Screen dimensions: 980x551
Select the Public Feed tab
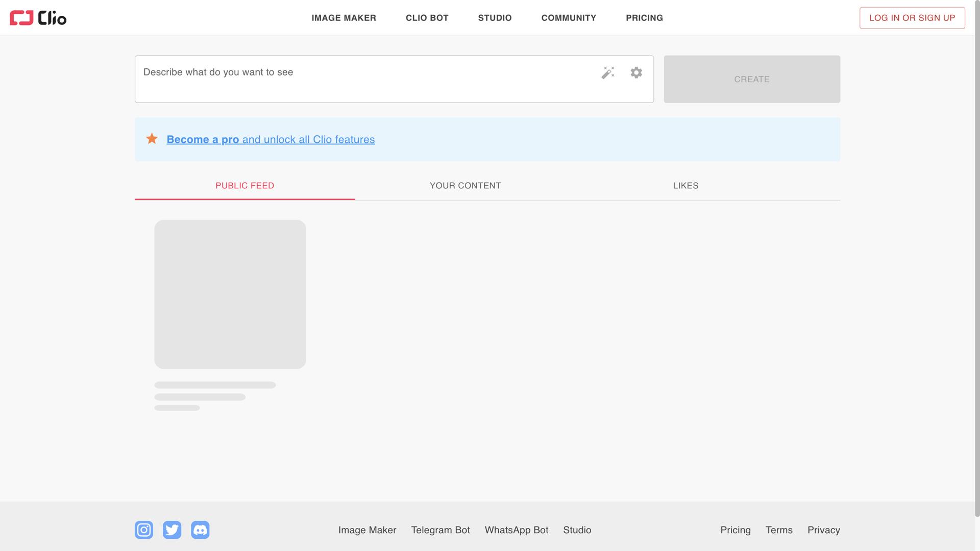tap(244, 186)
